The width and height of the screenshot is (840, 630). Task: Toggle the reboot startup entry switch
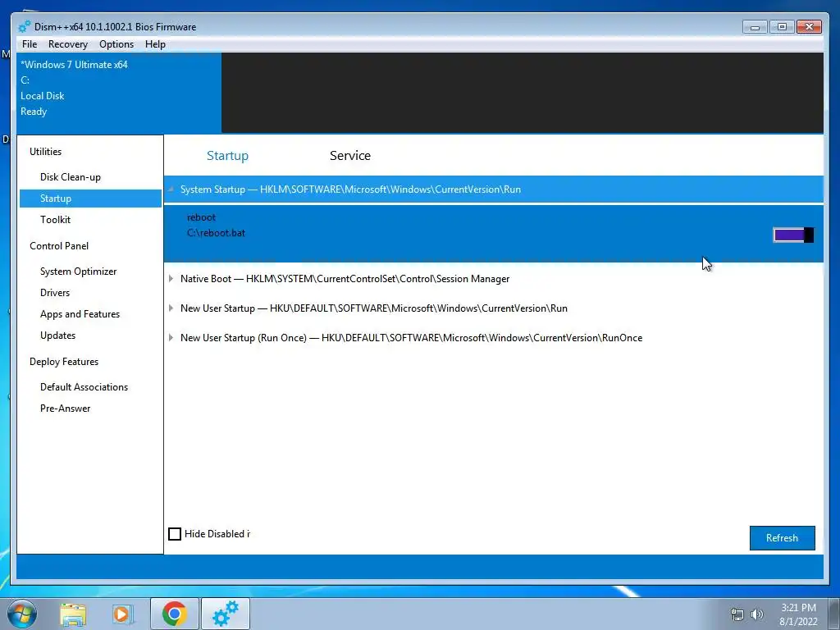click(x=793, y=235)
